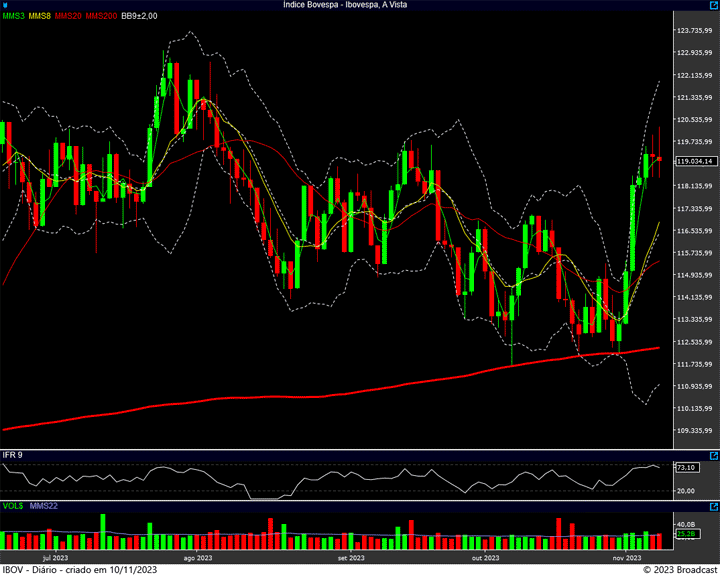Click the MMS200 moving average label
This screenshot has width=720, height=575.
pyautogui.click(x=101, y=16)
